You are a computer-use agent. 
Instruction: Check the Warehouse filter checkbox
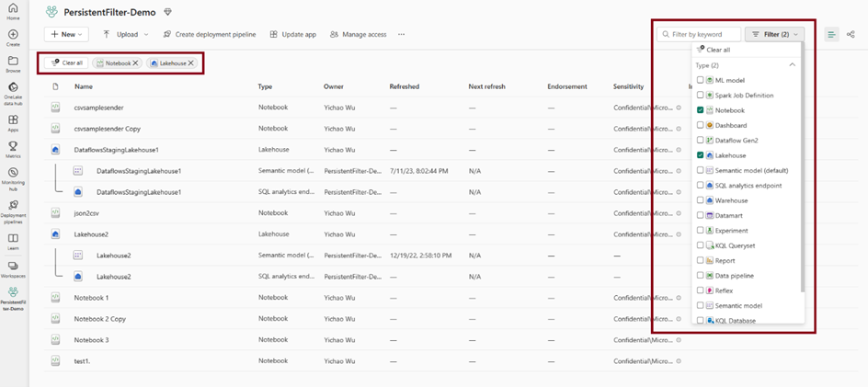point(701,200)
